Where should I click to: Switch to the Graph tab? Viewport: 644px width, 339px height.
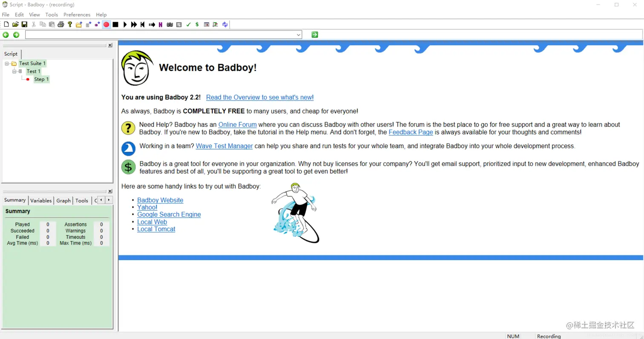click(63, 201)
